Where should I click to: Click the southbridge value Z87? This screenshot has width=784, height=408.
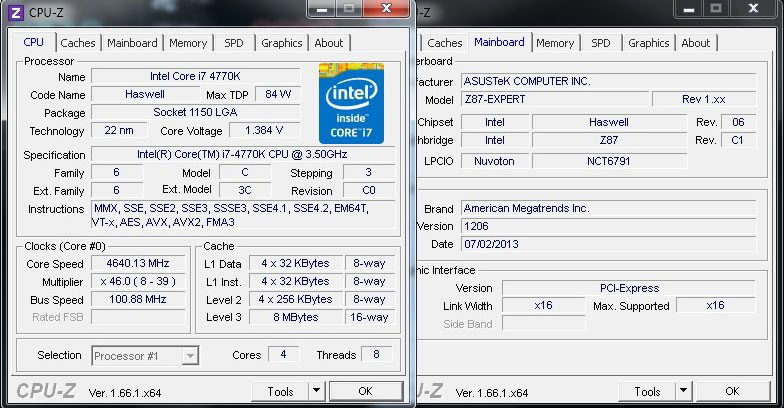[610, 140]
